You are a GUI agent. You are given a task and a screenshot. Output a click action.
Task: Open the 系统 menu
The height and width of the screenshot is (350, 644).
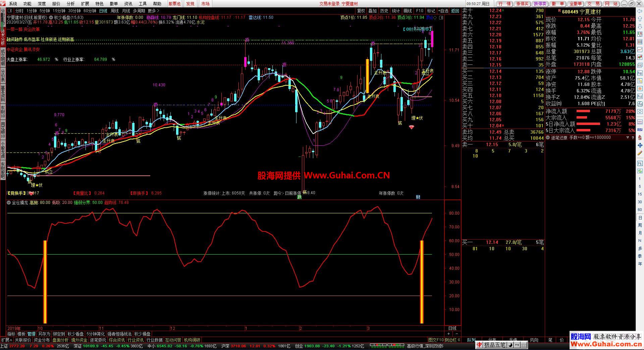tap(13, 4)
